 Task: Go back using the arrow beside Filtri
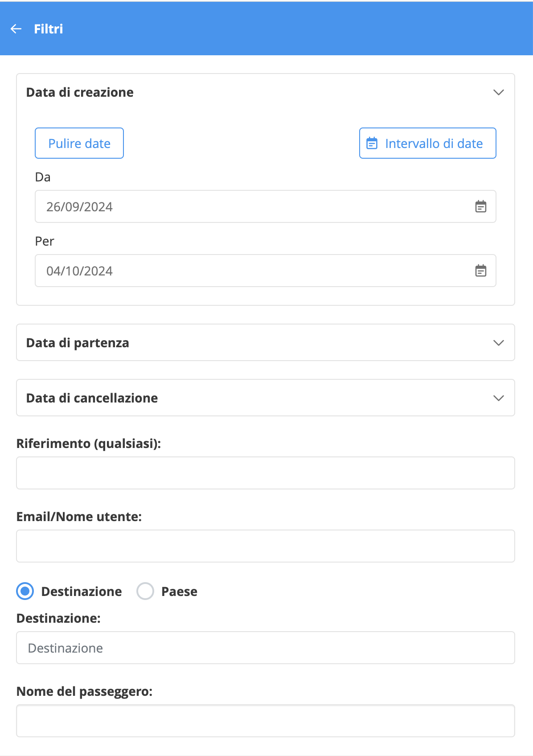tap(16, 29)
